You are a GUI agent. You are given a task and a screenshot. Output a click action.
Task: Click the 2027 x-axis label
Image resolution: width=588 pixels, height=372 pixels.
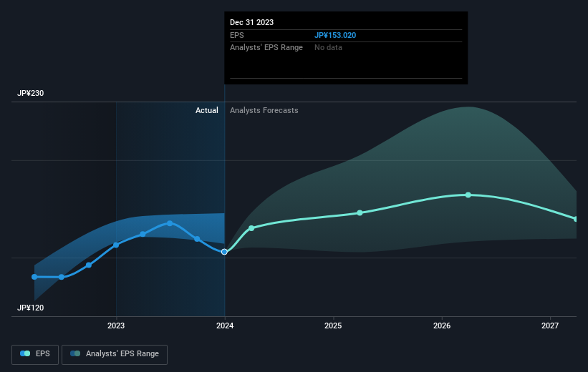click(550, 325)
